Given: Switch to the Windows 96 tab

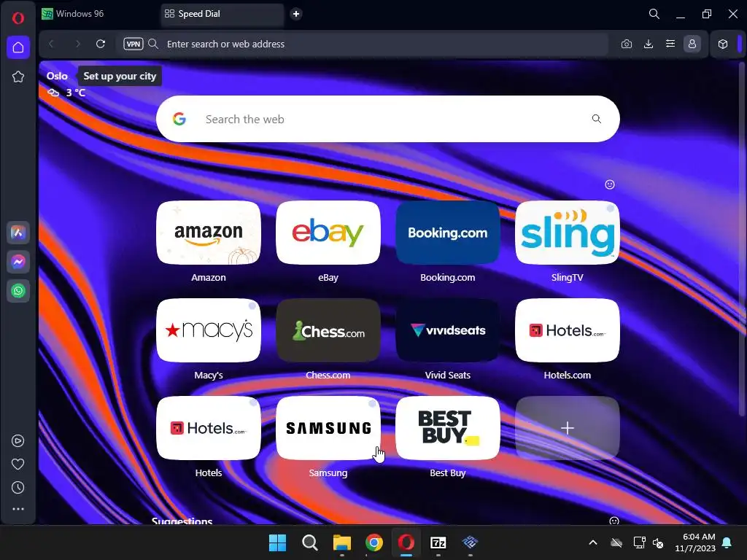Looking at the screenshot, I should (98, 14).
